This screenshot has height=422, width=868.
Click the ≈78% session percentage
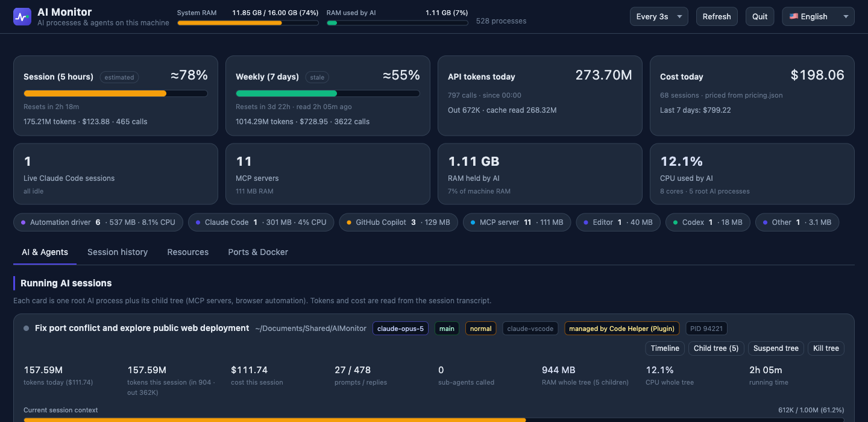(189, 75)
